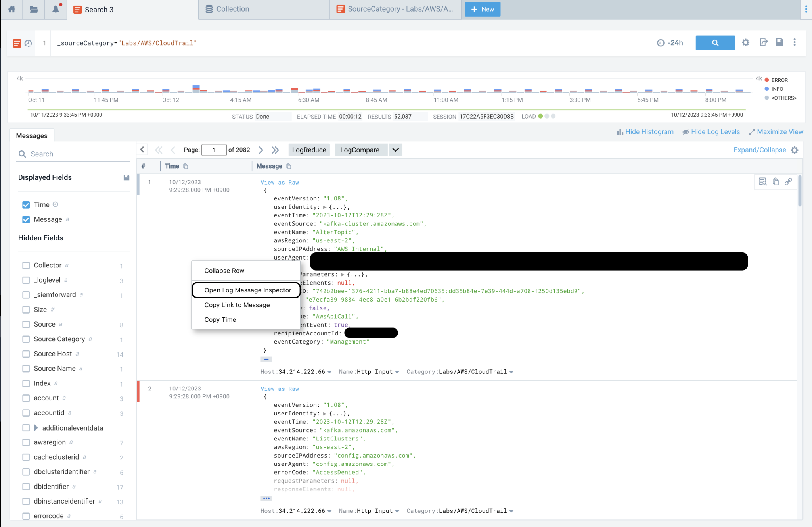Click the copy message to clipboard icon
This screenshot has height=527, width=812.
coord(776,181)
